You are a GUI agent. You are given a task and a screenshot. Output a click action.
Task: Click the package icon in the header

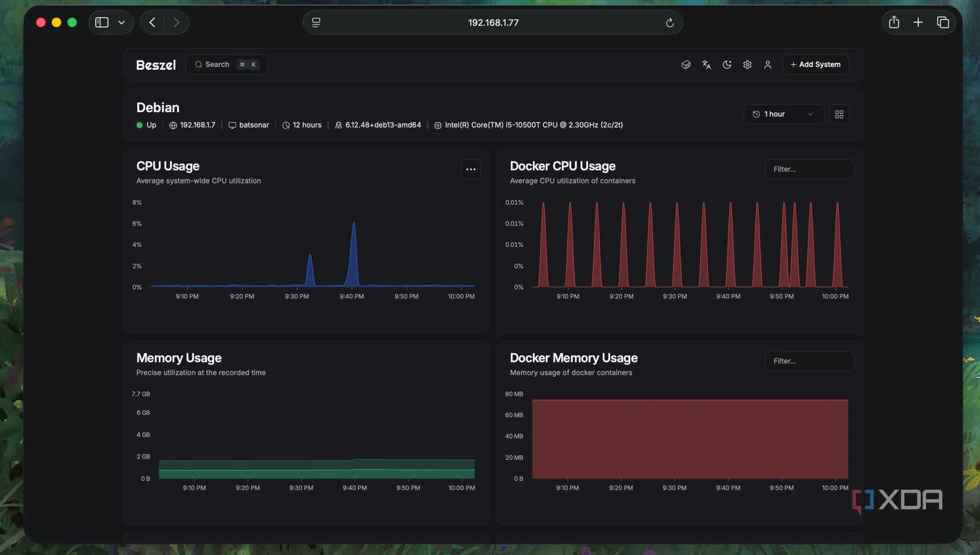click(686, 64)
